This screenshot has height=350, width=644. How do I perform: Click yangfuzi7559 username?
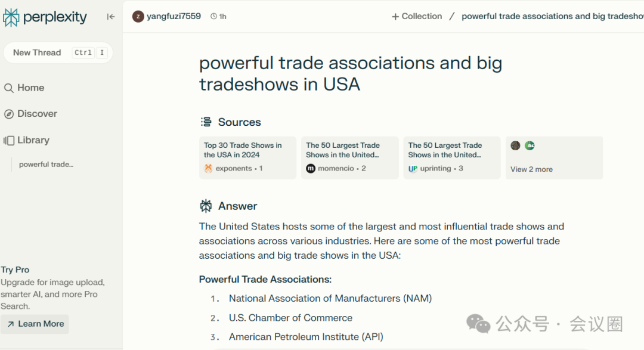pos(174,17)
